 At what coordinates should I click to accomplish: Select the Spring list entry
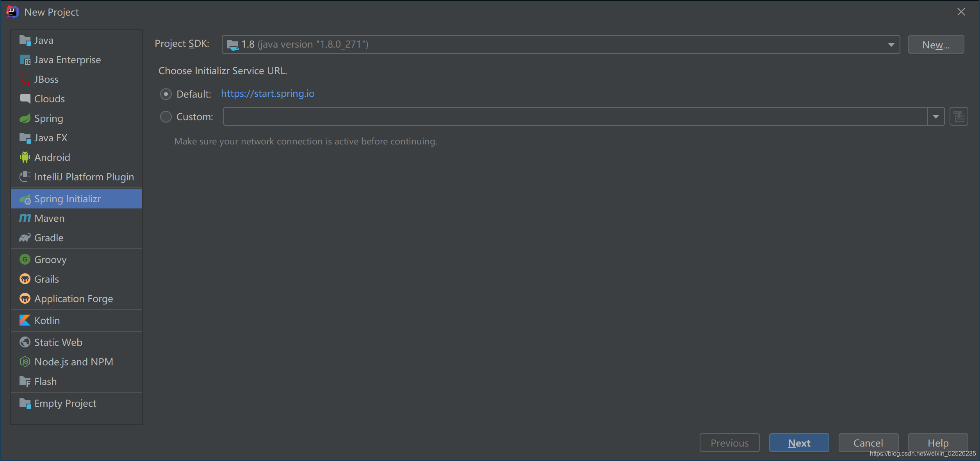point(77,118)
